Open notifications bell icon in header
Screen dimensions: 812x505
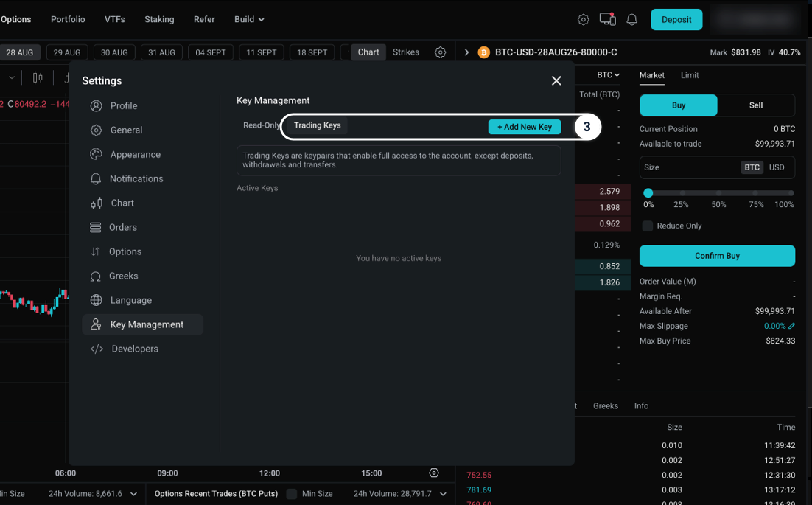pos(631,20)
